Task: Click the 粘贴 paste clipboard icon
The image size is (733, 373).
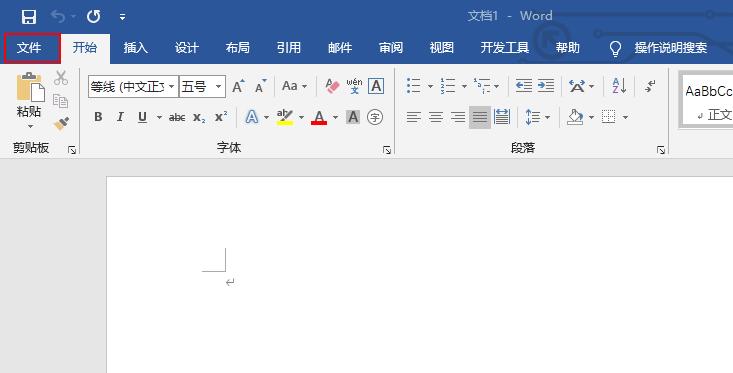Action: [x=30, y=87]
